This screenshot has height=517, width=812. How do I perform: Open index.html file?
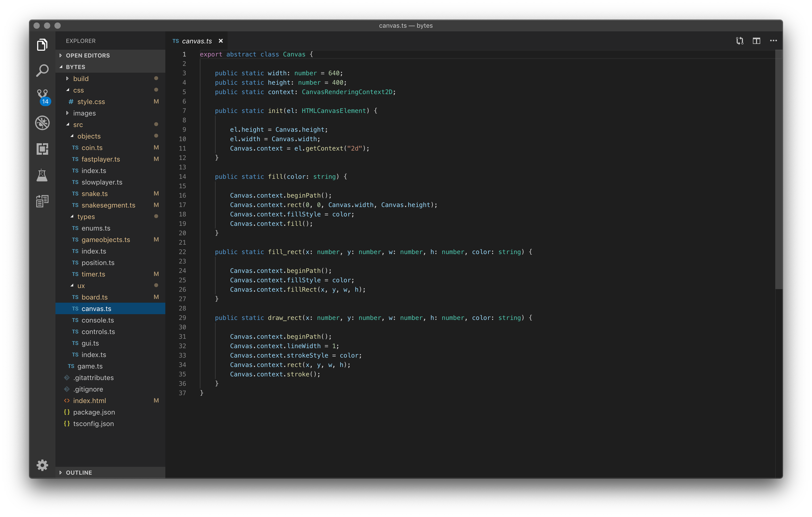point(111,400)
